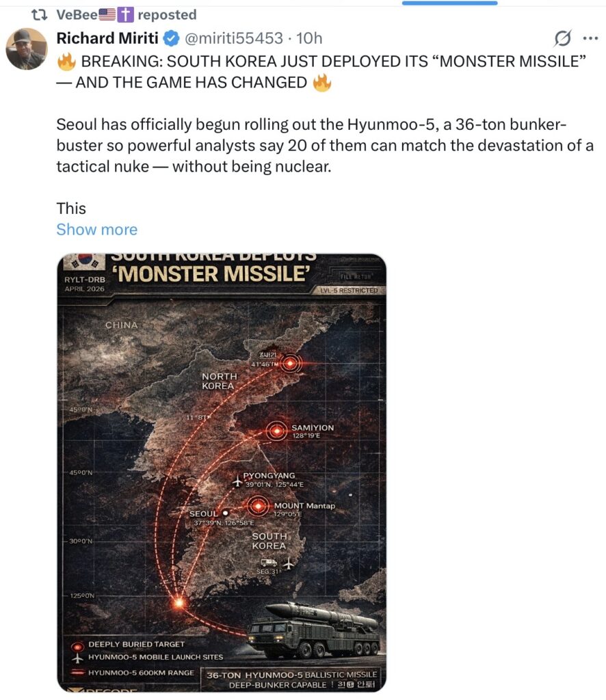This screenshot has height=700, width=606.
Task: Click the Samiyion red target marker
Action: tap(277, 431)
